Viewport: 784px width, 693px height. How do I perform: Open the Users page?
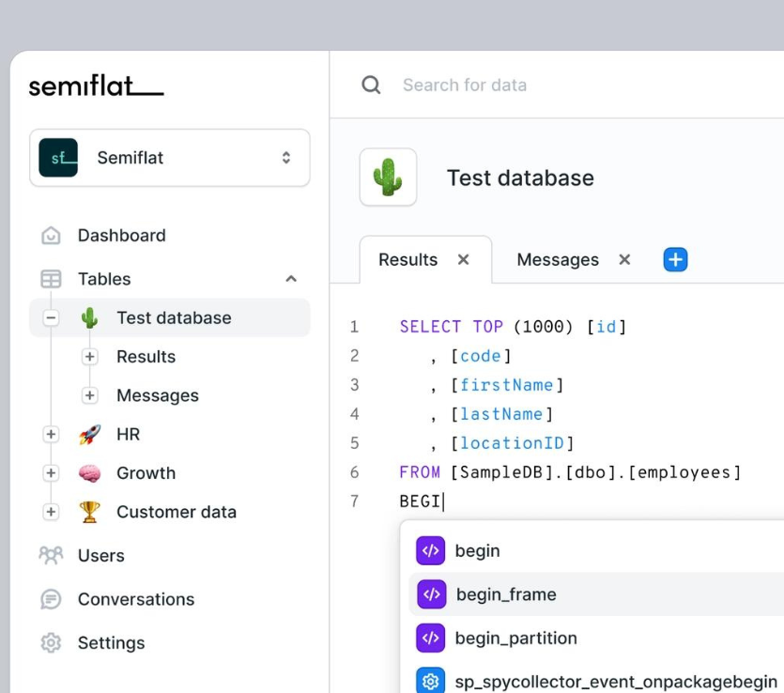tap(100, 556)
